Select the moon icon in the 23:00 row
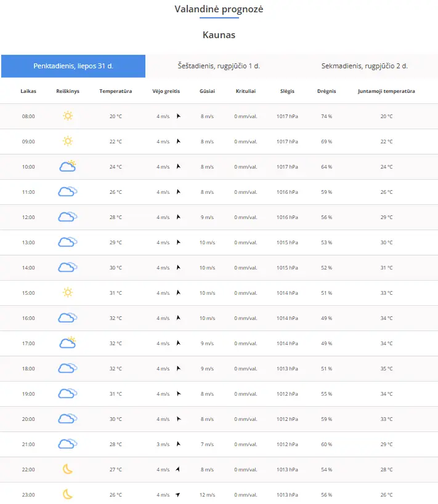The image size is (438, 504). (x=68, y=494)
